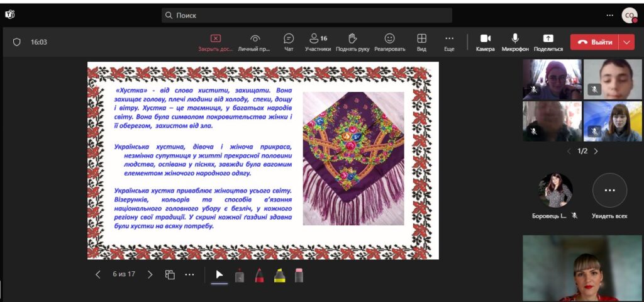Viewport: 644px width, 302px height.
Task: Go to the next slide
Action: point(150,274)
